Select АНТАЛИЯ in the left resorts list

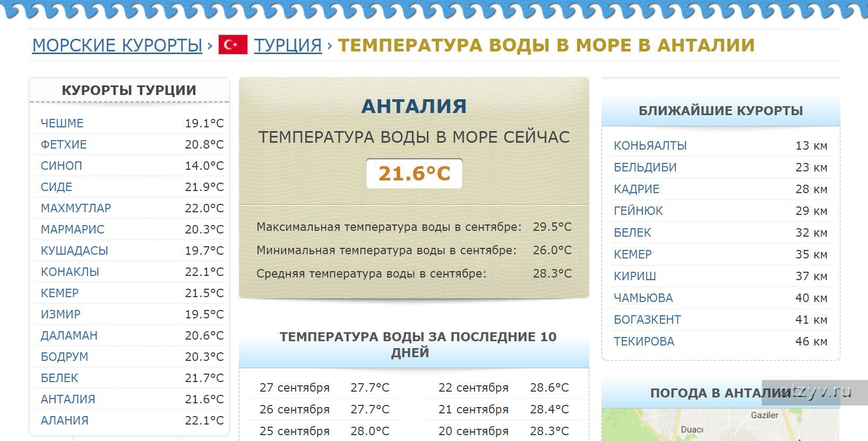pyautogui.click(x=68, y=399)
